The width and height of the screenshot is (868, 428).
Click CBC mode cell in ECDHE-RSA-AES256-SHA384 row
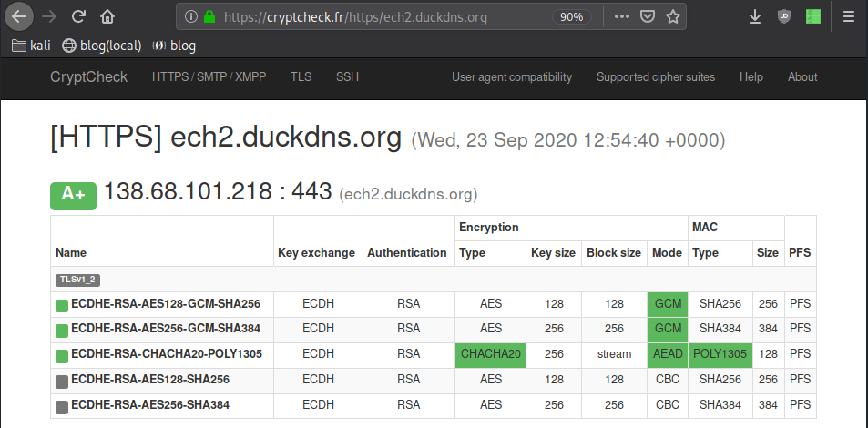click(668, 406)
